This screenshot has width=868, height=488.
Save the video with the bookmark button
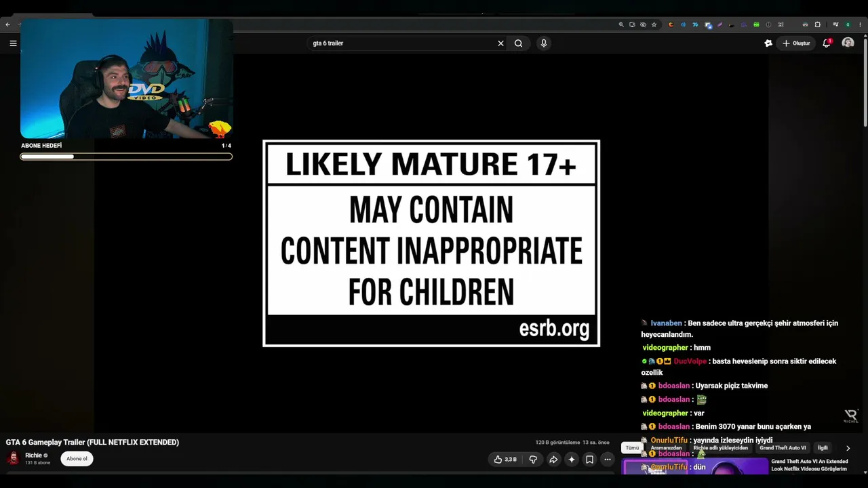point(590,460)
